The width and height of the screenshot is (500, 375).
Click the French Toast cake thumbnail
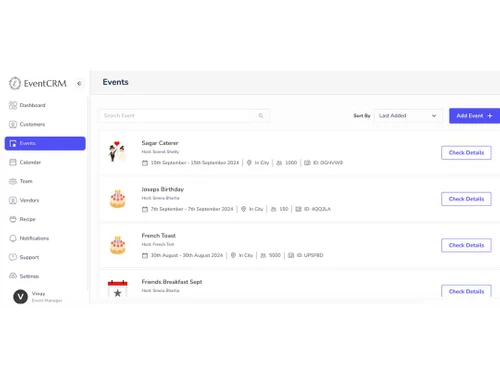click(x=117, y=245)
